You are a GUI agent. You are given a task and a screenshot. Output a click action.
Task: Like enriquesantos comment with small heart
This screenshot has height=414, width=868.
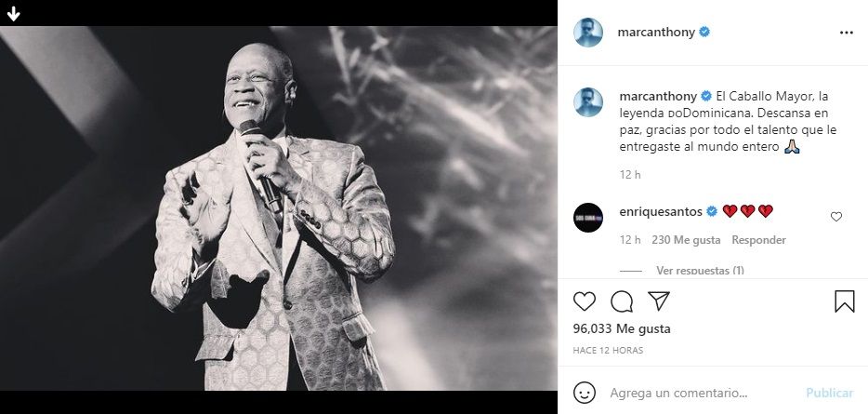[x=835, y=217]
